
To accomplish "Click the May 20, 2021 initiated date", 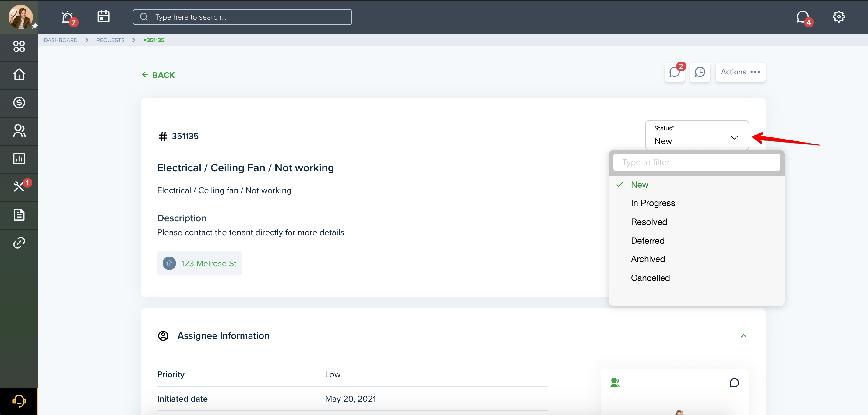I will tap(351, 399).
